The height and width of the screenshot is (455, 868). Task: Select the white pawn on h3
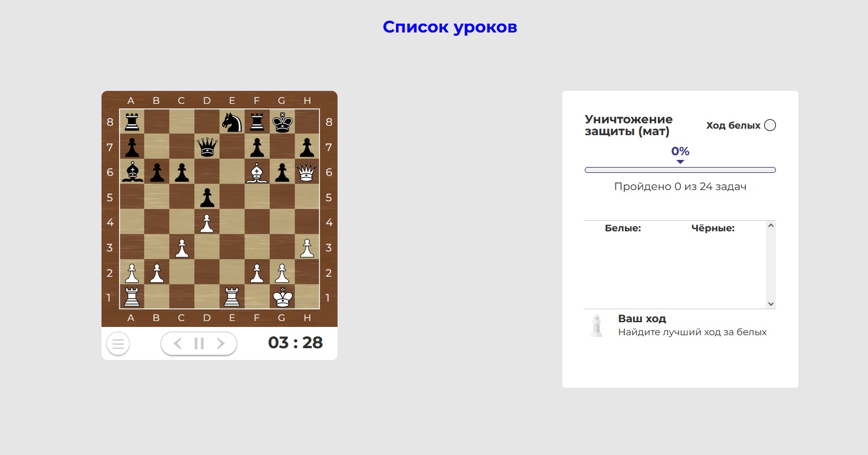[307, 247]
